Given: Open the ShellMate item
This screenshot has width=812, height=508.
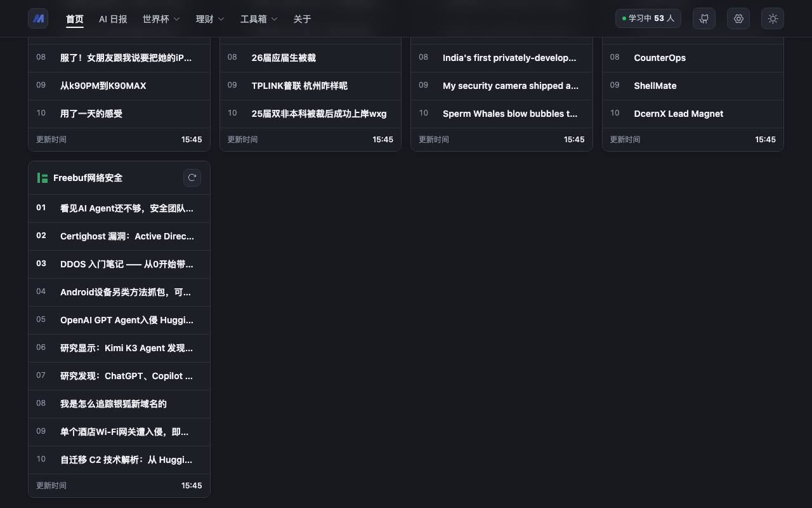Looking at the screenshot, I should pyautogui.click(x=693, y=86).
